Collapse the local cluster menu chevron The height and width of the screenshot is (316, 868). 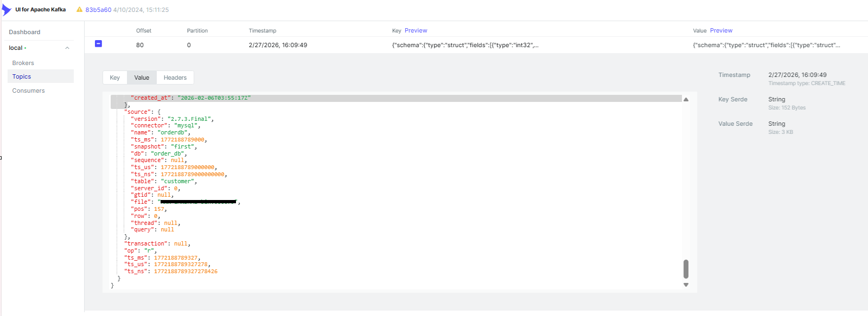[x=67, y=48]
